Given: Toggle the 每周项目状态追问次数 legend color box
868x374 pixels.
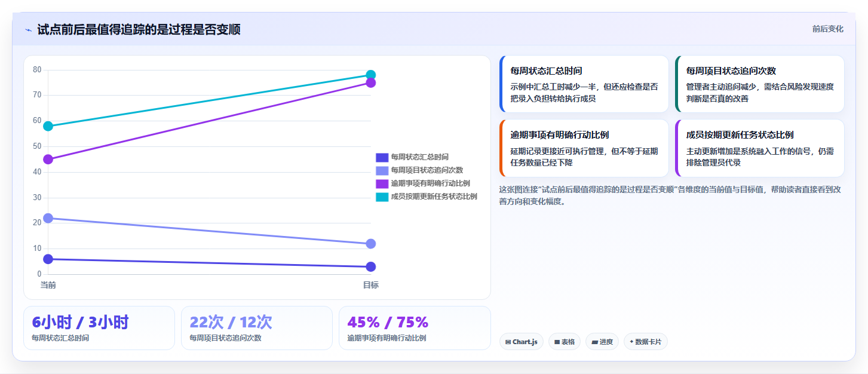Looking at the screenshot, I should coord(382,170).
